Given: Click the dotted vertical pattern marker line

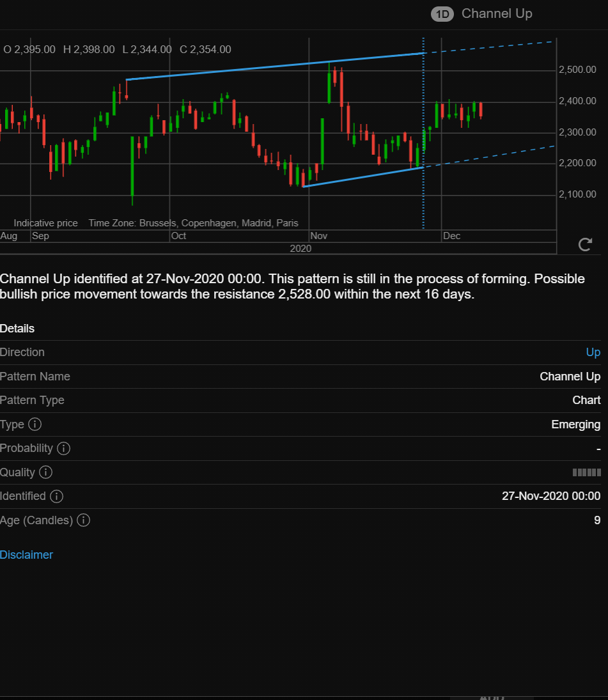Looking at the screenshot, I should (423, 134).
